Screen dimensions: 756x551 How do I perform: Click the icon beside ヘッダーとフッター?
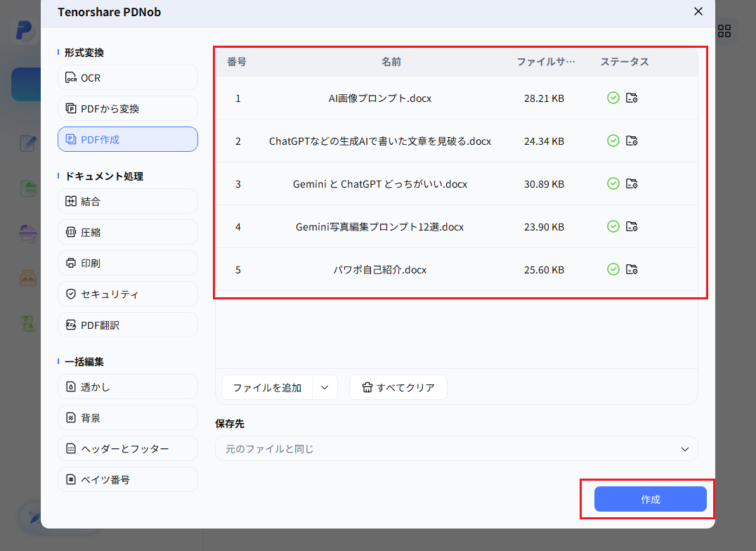[71, 448]
